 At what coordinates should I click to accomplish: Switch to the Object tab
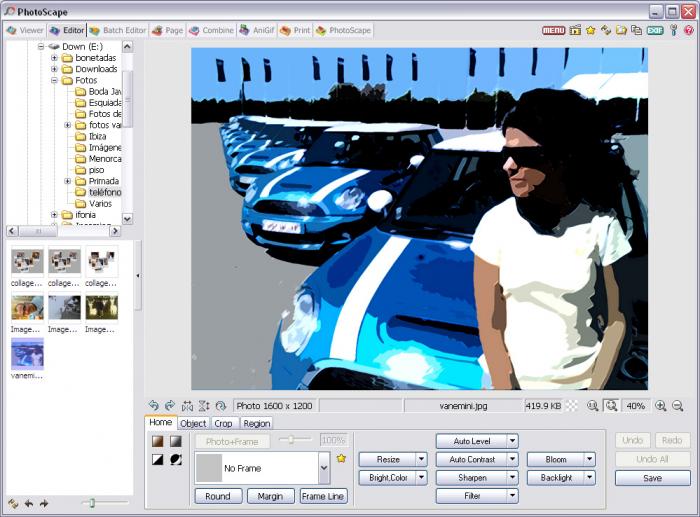[193, 423]
